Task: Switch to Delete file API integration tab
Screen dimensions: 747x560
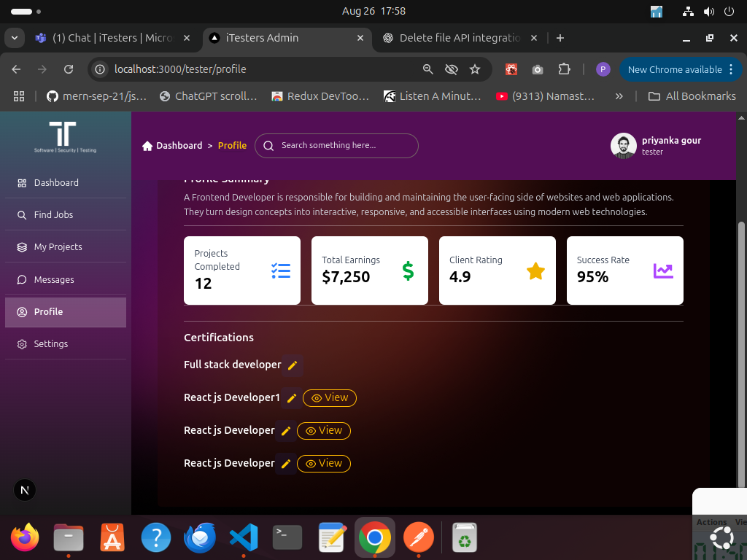Action: [460, 38]
